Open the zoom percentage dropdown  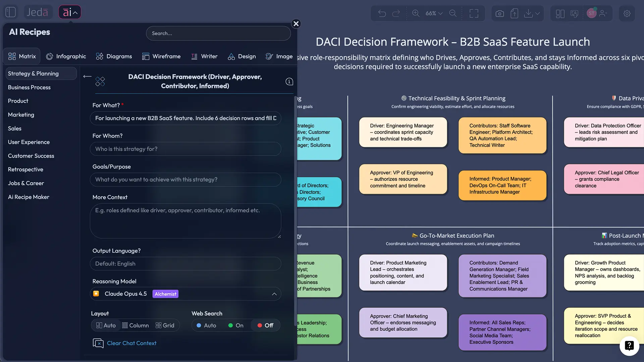[433, 13]
